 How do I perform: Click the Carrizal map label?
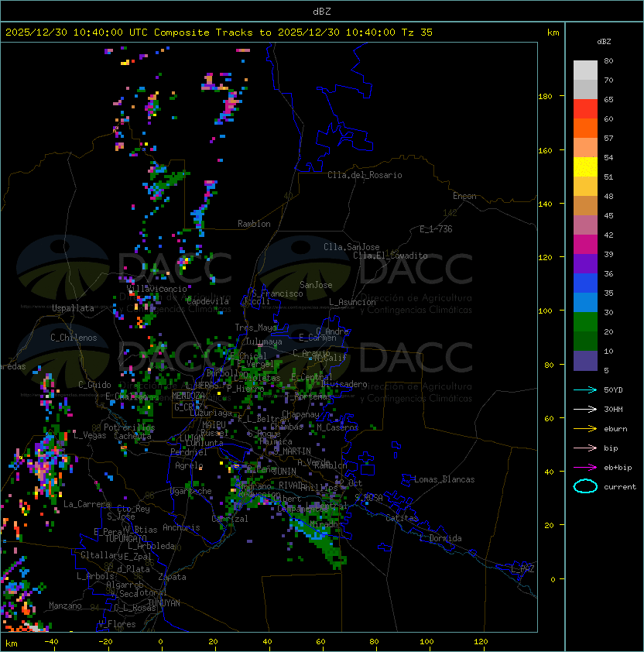230,519
